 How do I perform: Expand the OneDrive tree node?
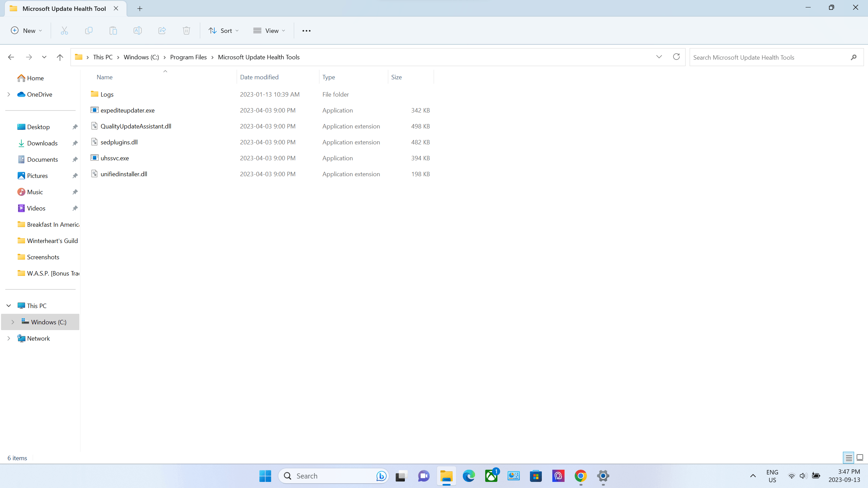tap(9, 94)
